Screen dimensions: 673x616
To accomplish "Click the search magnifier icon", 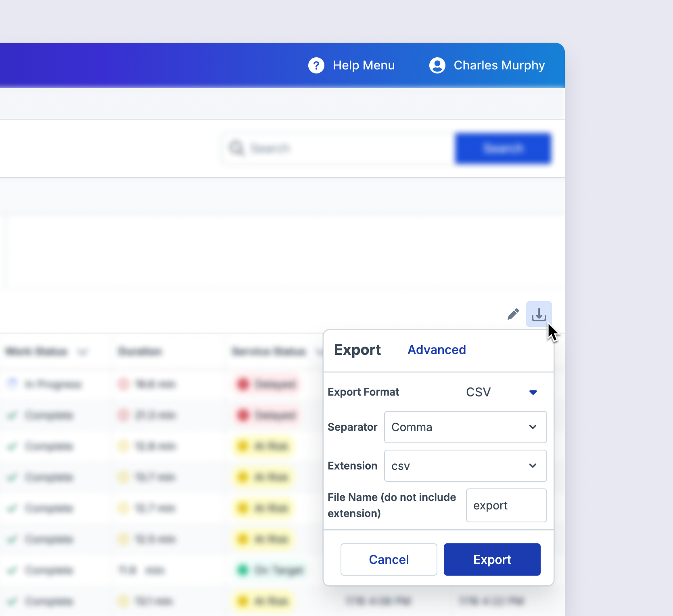I will coord(236,148).
